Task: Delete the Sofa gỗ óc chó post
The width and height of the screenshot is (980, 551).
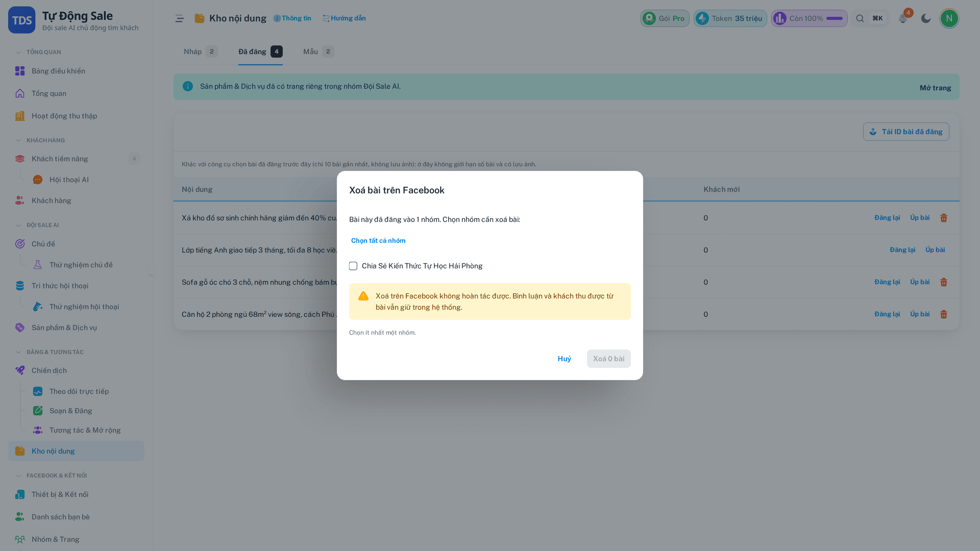Action: pyautogui.click(x=944, y=282)
